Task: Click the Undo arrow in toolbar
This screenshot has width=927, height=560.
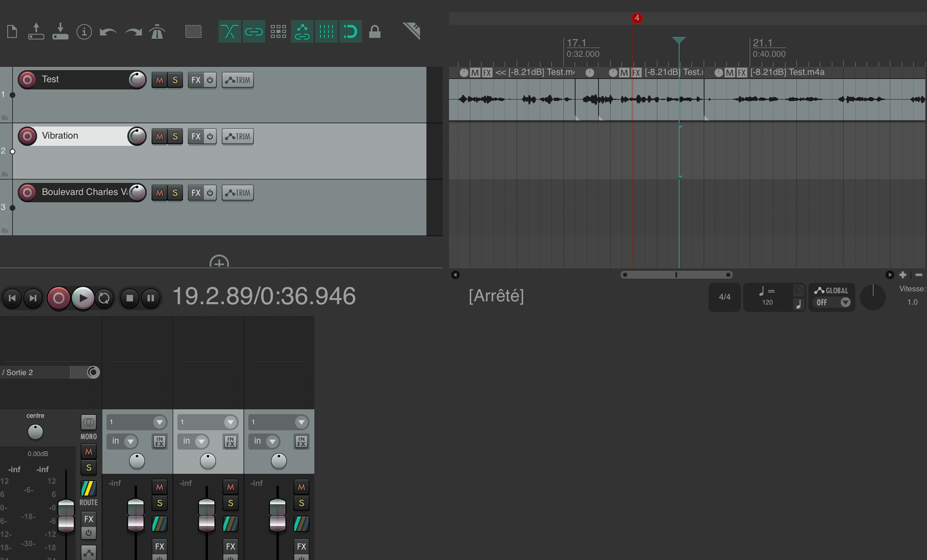Action: 108,32
